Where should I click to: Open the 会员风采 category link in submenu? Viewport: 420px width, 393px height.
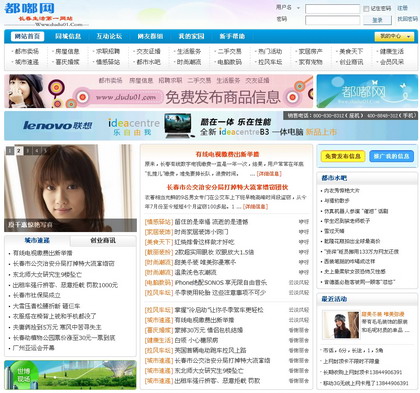click(392, 62)
